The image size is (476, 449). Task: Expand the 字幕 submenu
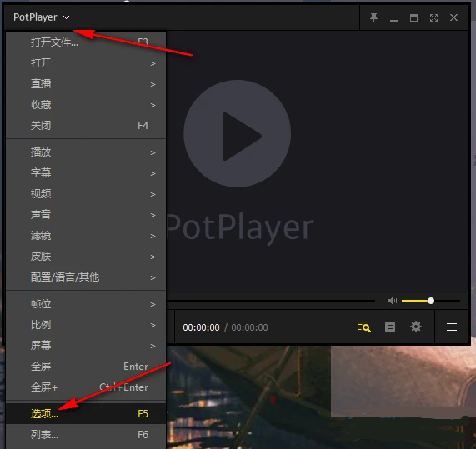pyautogui.click(x=86, y=173)
